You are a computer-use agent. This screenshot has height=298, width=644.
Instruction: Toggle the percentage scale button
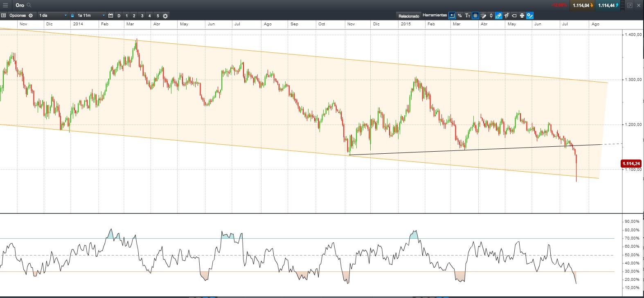[x=460, y=16]
